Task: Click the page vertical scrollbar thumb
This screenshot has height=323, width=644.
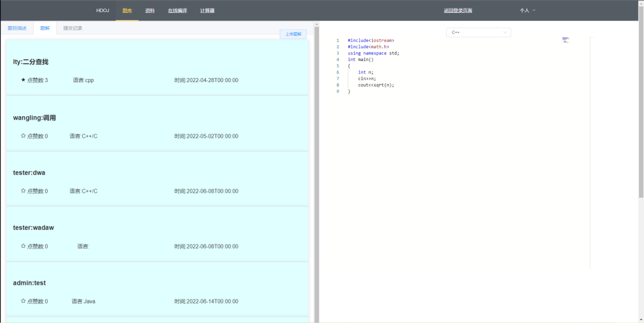Action: [641, 102]
